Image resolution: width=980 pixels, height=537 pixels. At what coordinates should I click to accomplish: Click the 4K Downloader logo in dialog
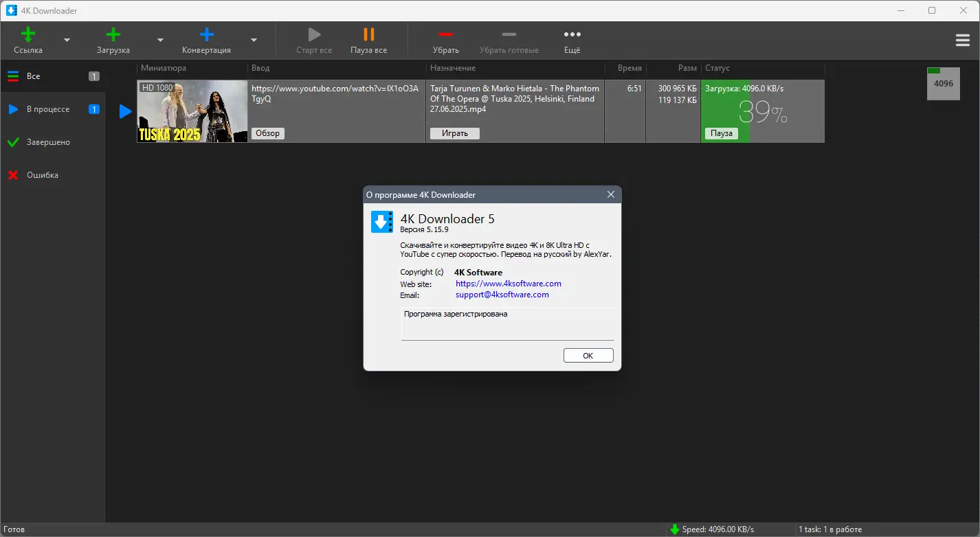[382, 222]
